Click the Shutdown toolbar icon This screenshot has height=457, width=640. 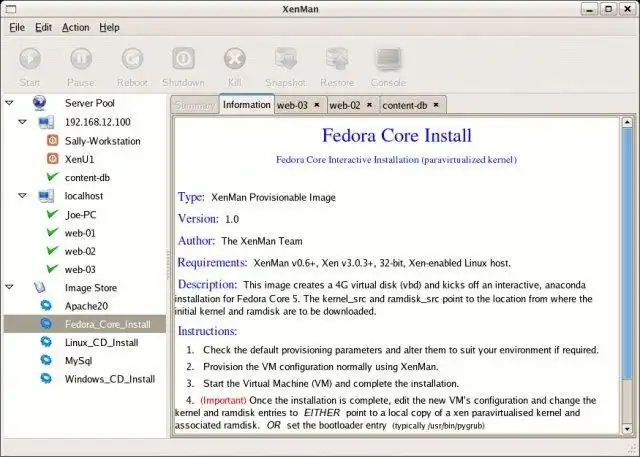(x=183, y=59)
